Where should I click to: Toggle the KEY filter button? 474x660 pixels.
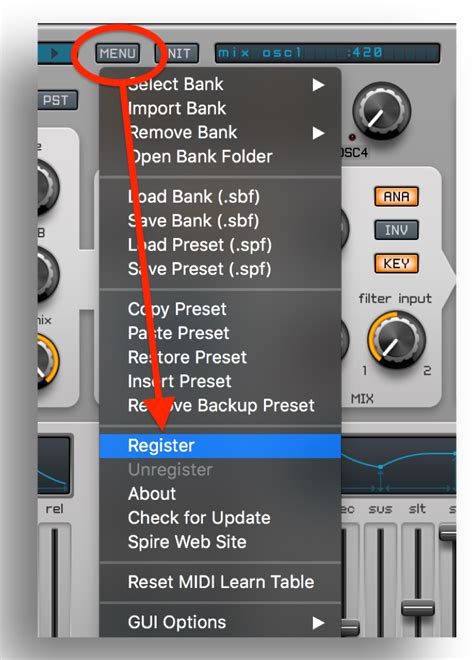click(396, 263)
